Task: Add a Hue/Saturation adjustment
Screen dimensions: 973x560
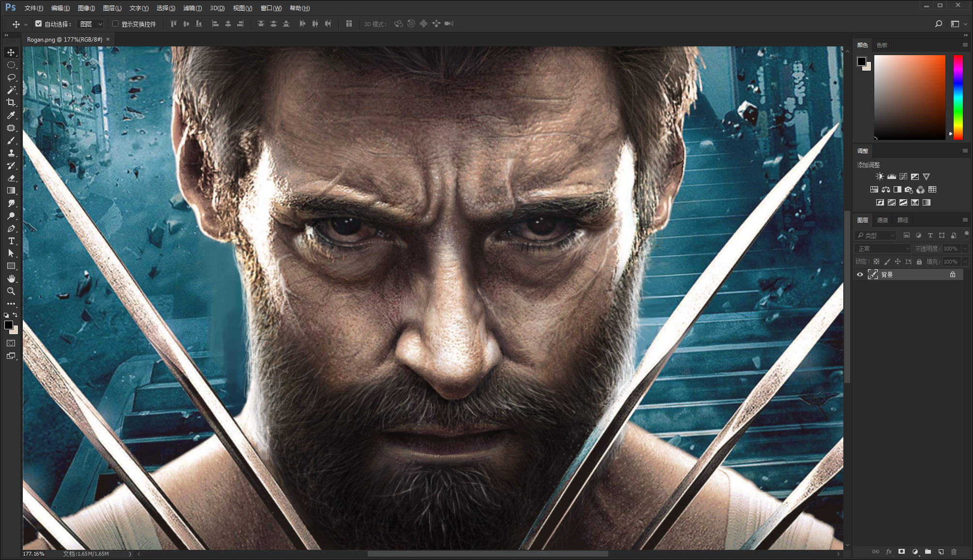Action: [874, 190]
